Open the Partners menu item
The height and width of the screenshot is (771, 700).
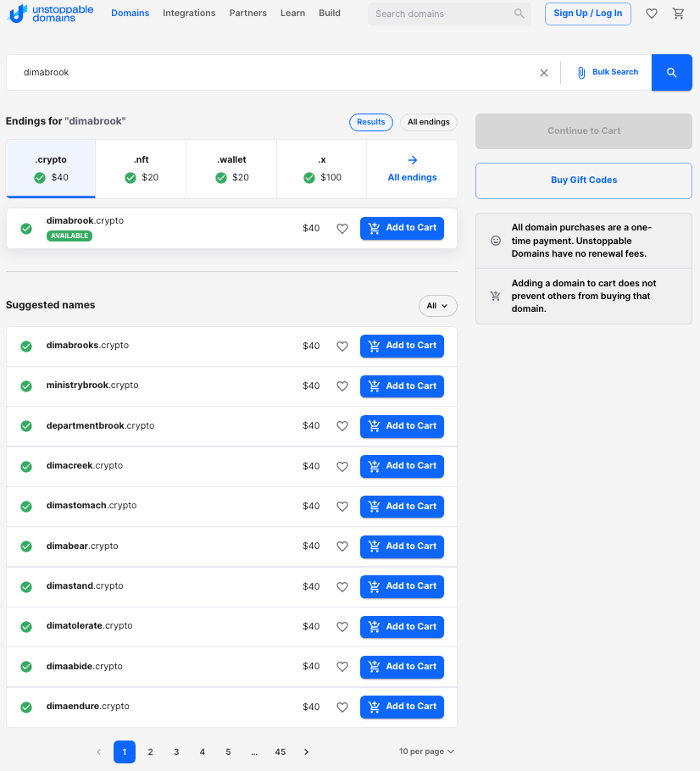(248, 14)
